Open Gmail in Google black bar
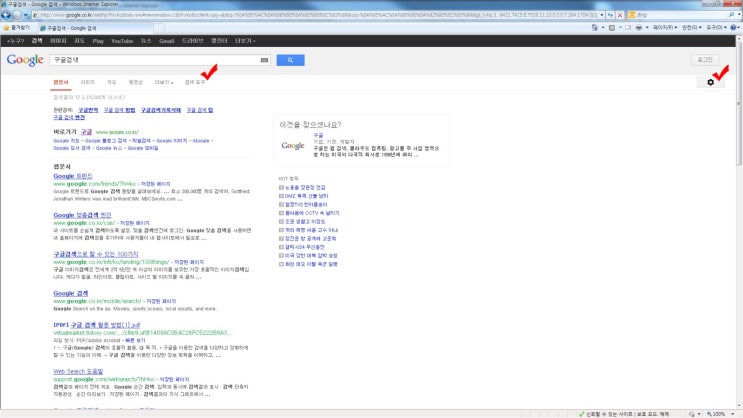Screen dimensions: 743x418 (166, 41)
